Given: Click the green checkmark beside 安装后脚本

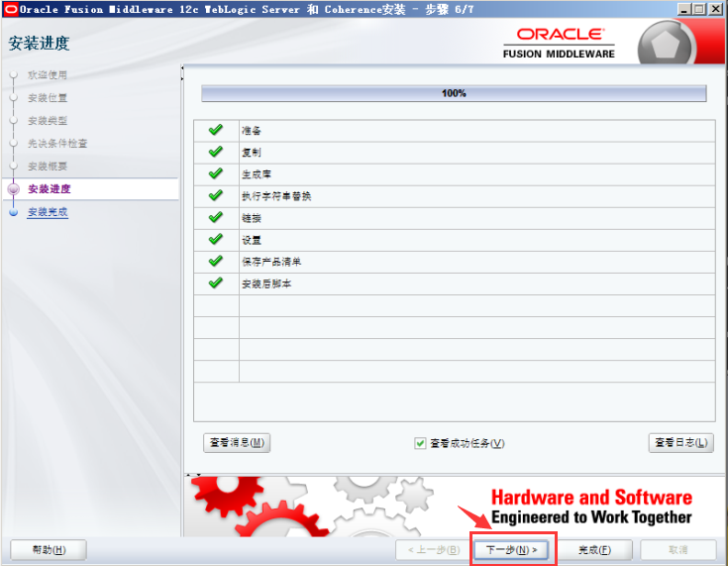Looking at the screenshot, I should pyautogui.click(x=216, y=283).
